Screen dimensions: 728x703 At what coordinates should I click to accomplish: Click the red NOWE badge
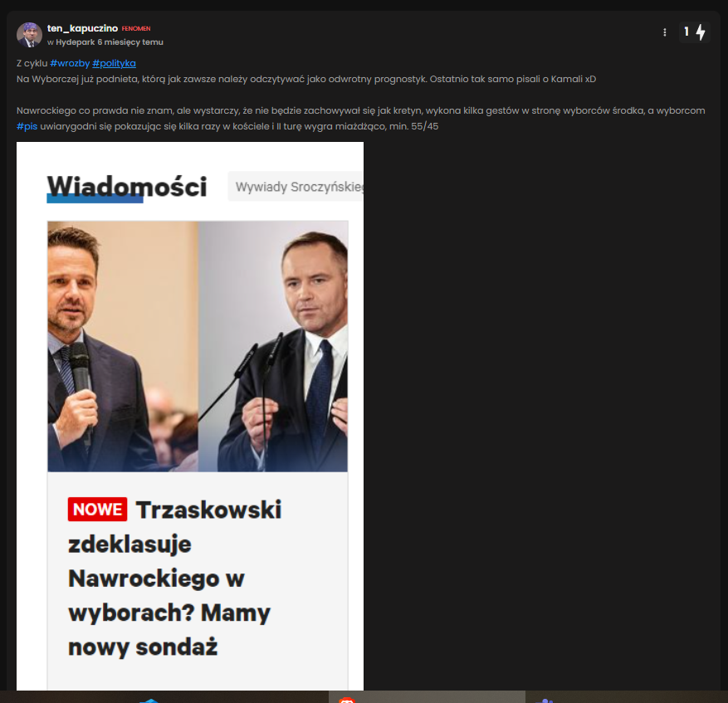tap(97, 510)
